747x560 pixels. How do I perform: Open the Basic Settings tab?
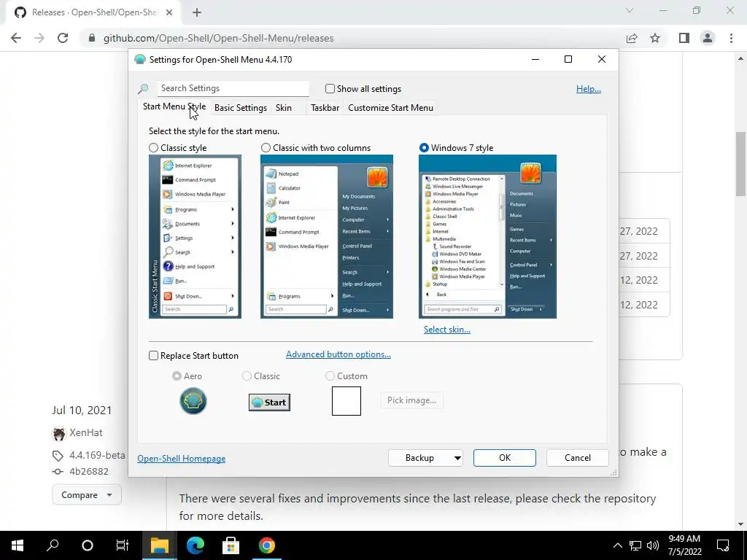241,108
